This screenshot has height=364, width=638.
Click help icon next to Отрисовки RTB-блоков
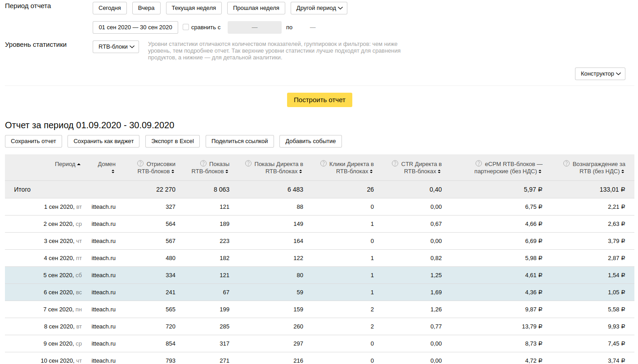pyautogui.click(x=140, y=164)
